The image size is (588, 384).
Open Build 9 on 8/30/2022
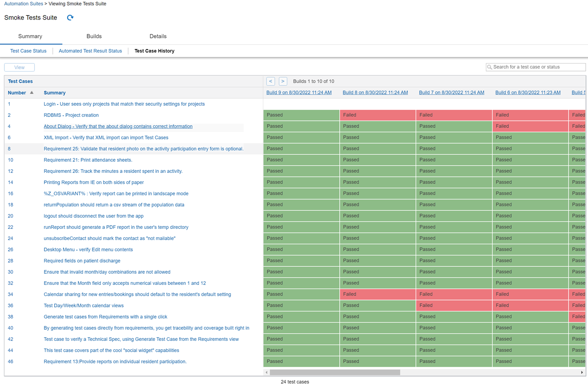click(298, 92)
